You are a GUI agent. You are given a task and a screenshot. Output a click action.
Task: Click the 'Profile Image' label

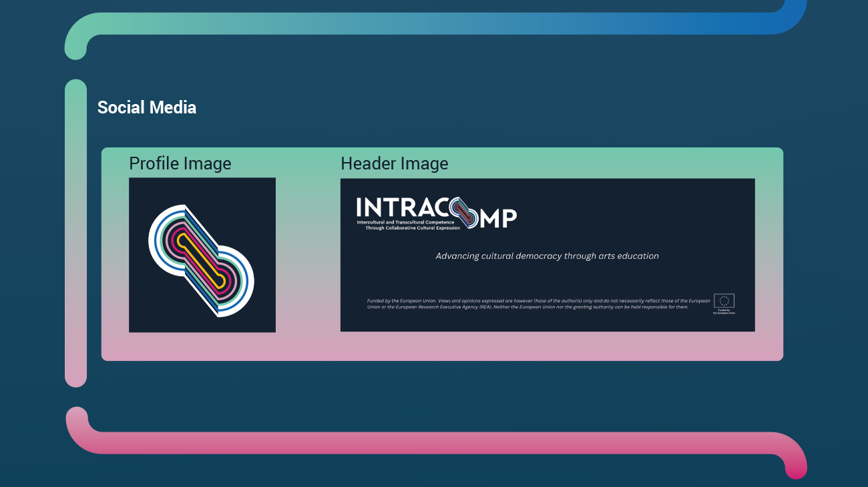point(180,163)
